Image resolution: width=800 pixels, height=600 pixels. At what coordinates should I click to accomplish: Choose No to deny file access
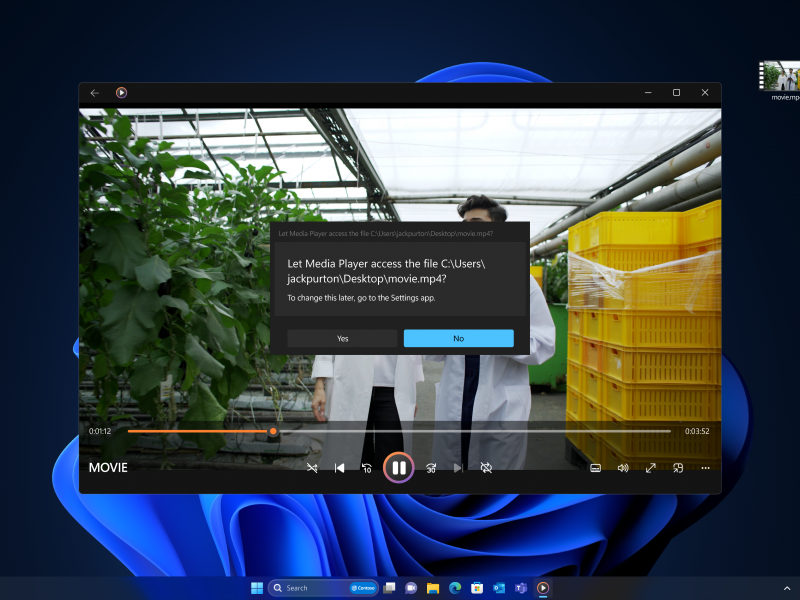point(458,338)
